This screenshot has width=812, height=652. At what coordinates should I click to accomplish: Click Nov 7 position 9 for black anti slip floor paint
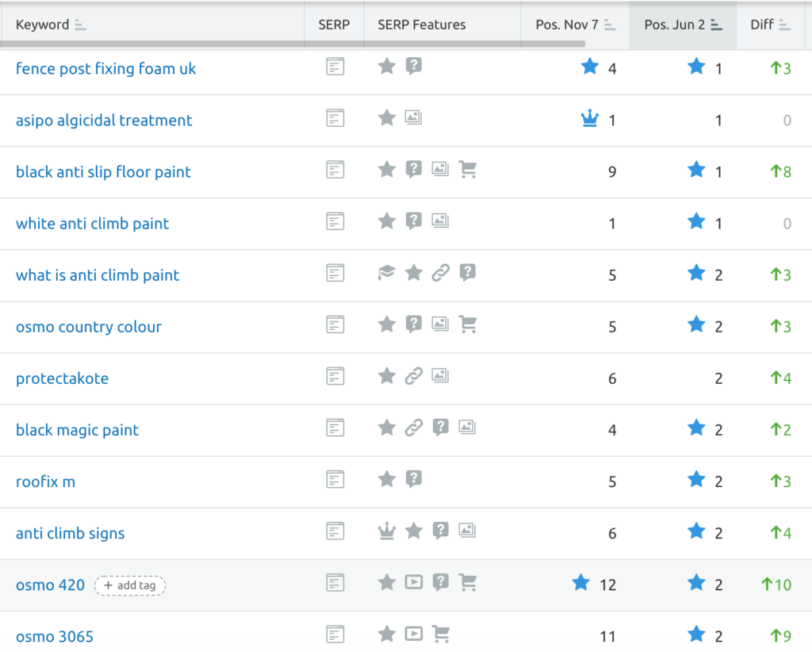pyautogui.click(x=612, y=171)
